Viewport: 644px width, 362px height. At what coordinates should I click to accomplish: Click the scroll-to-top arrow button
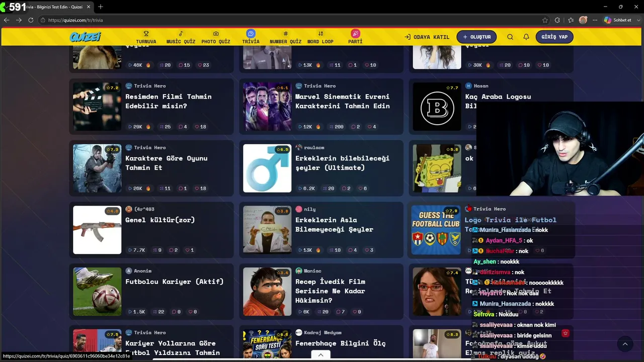(625, 344)
